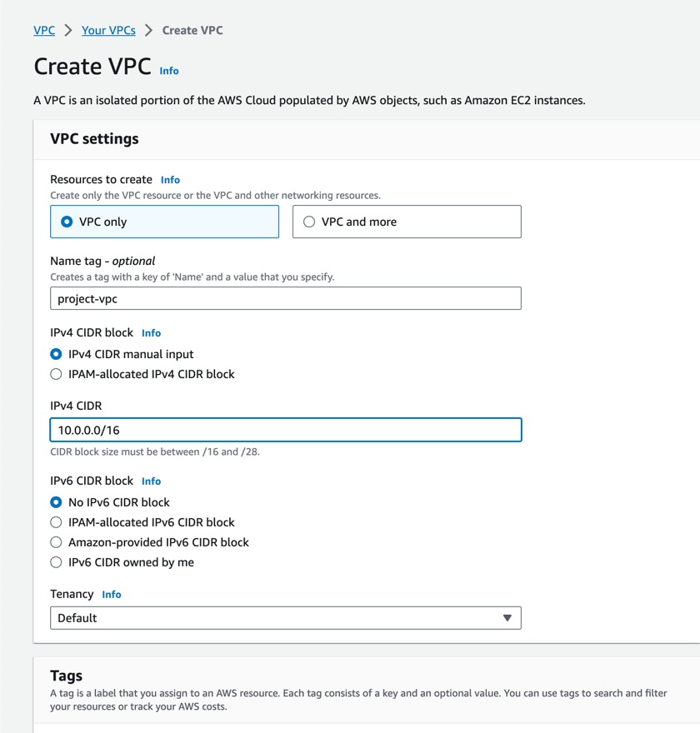Select No IPv6 CIDR block radio
The image size is (700, 733).
[x=56, y=502]
